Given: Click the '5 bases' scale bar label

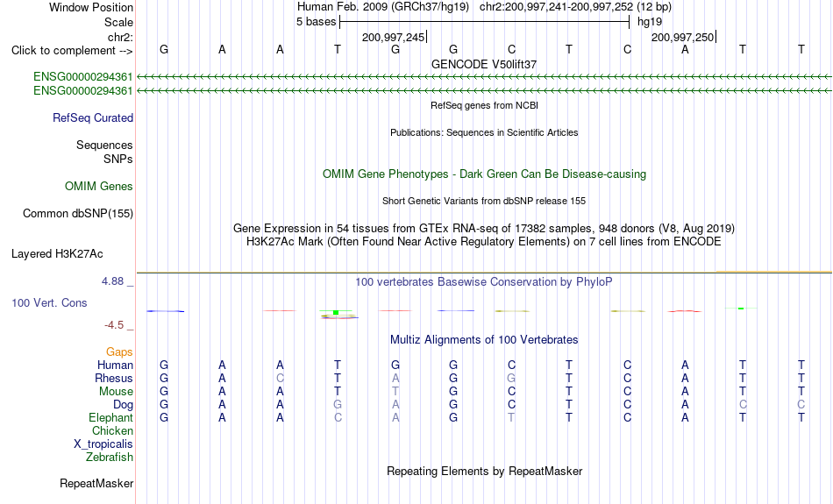Looking at the screenshot, I should 316,22.
